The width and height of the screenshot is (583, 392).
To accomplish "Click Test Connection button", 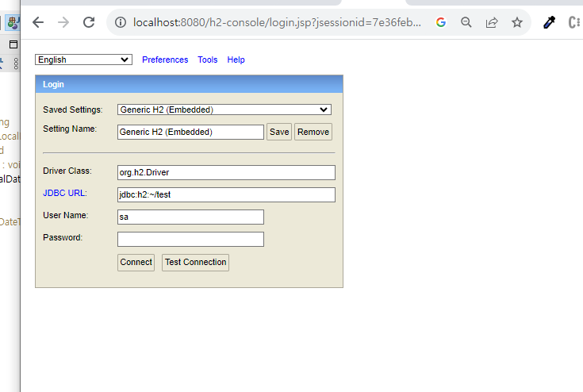I will pos(196,262).
